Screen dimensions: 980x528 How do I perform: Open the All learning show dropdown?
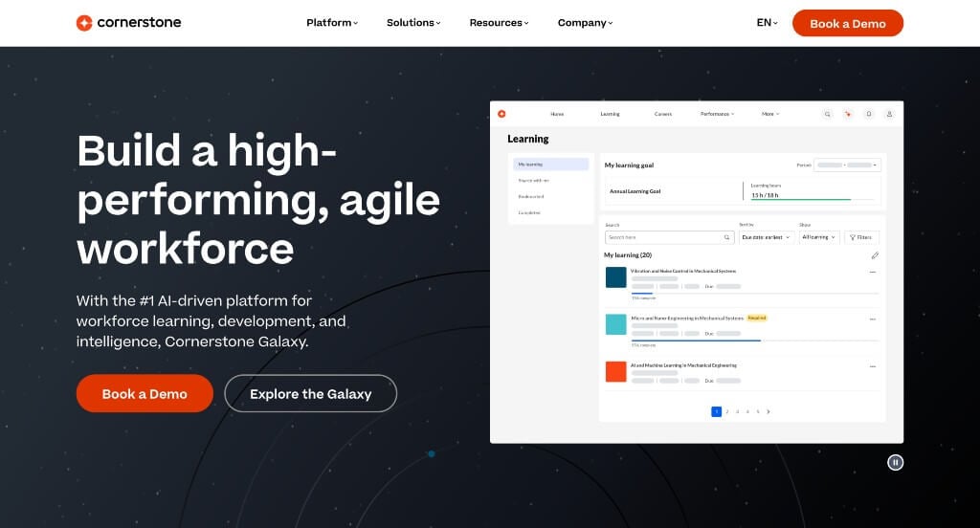point(819,237)
